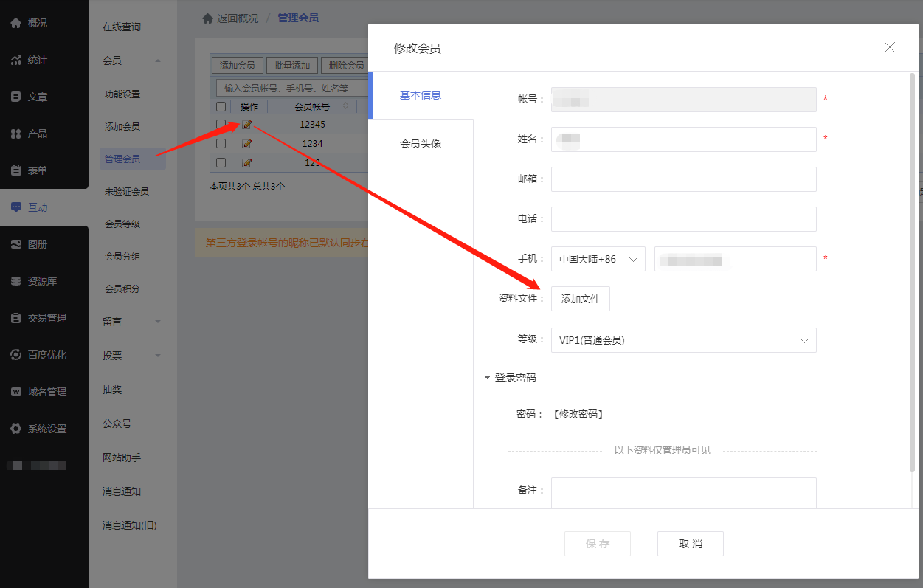Click into the 邮箱 input field
923x588 pixels.
click(x=683, y=179)
